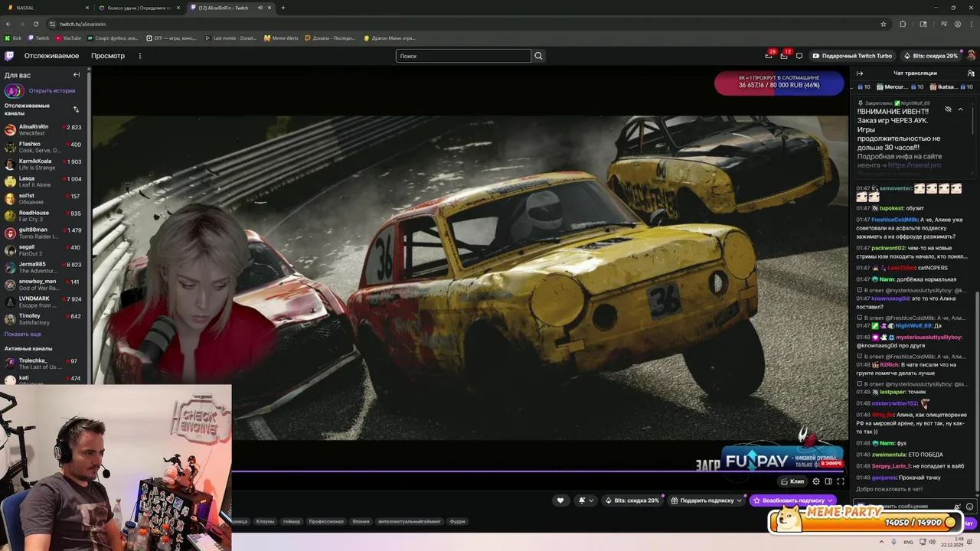Open the Chrome three-dot menu
Image resolution: width=980 pixels, height=551 pixels.
[972, 24]
